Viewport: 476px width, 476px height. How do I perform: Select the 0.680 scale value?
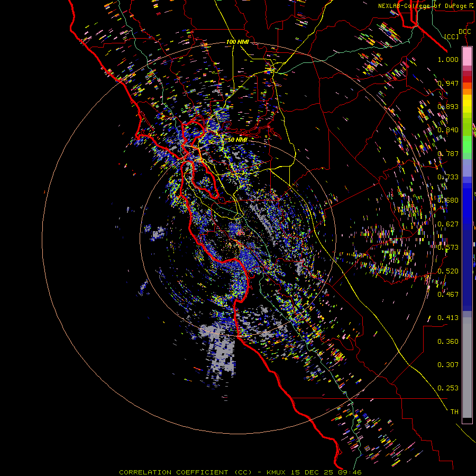[x=448, y=200]
